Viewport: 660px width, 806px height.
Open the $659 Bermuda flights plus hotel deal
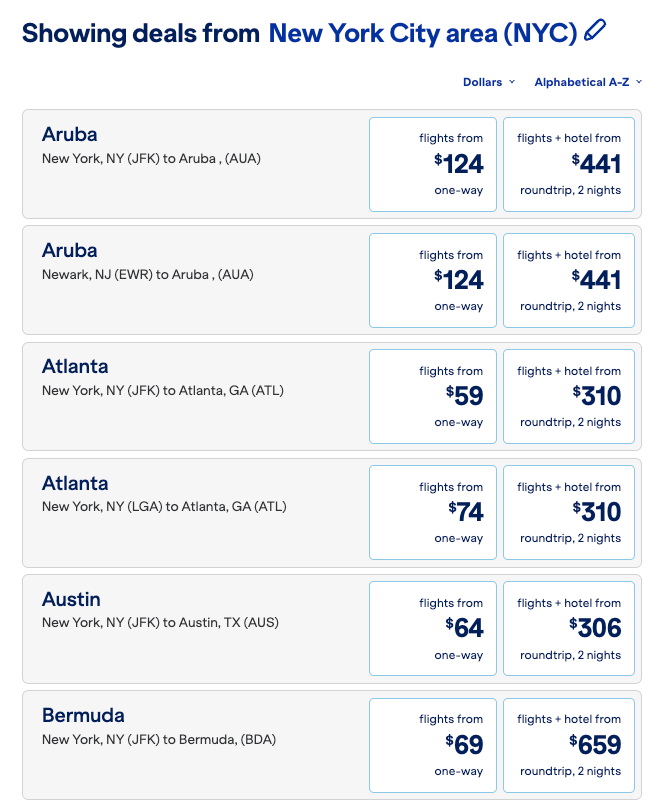click(568, 744)
